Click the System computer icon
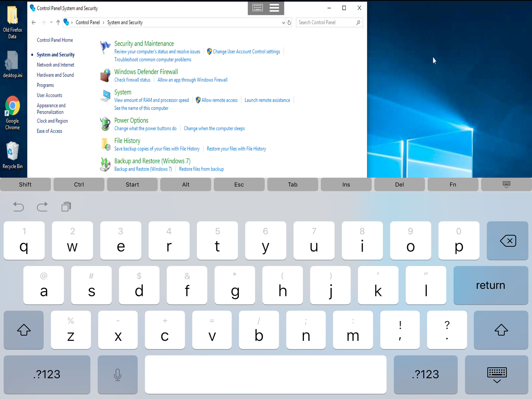 (105, 96)
